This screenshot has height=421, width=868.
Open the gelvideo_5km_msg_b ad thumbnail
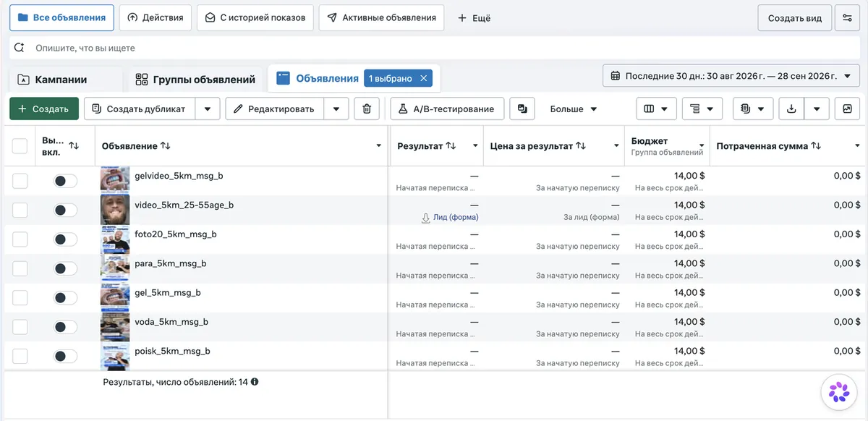[x=115, y=180]
